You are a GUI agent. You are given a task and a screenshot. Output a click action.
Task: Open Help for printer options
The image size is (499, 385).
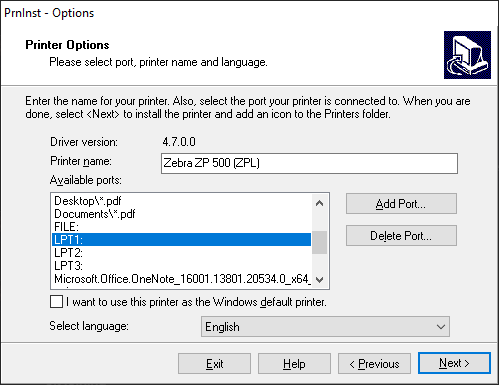pyautogui.click(x=294, y=364)
